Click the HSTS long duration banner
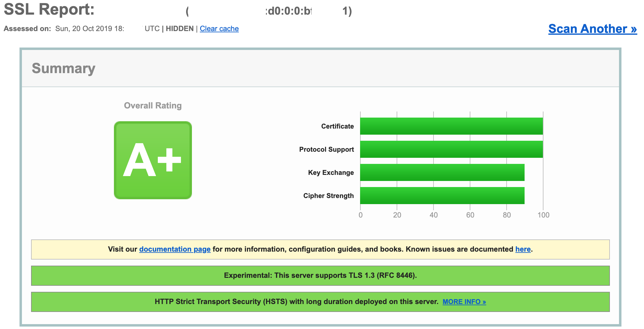Image resolution: width=644 pixels, height=329 pixels. coord(320,302)
